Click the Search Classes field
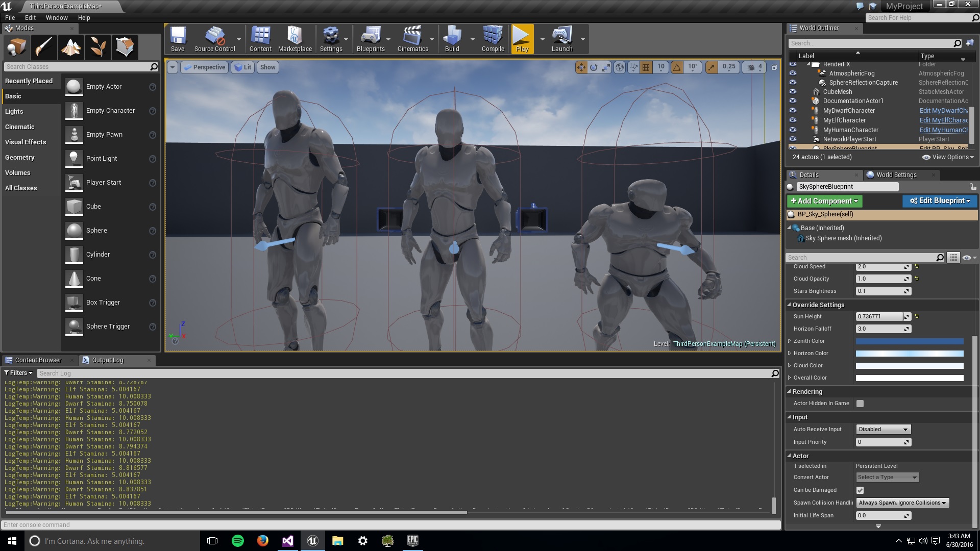Screen dimensions: 980x551 click(x=81, y=67)
